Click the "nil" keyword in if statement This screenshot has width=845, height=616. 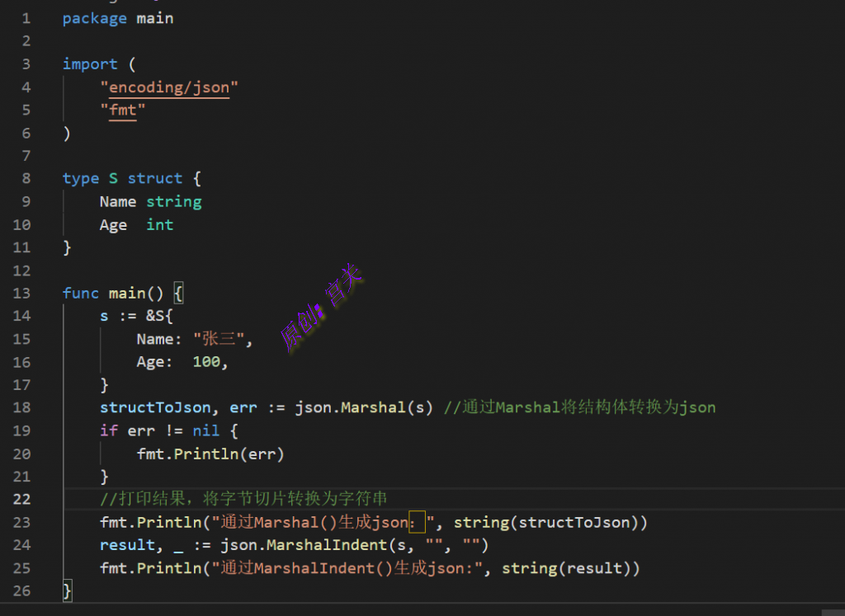(x=206, y=430)
